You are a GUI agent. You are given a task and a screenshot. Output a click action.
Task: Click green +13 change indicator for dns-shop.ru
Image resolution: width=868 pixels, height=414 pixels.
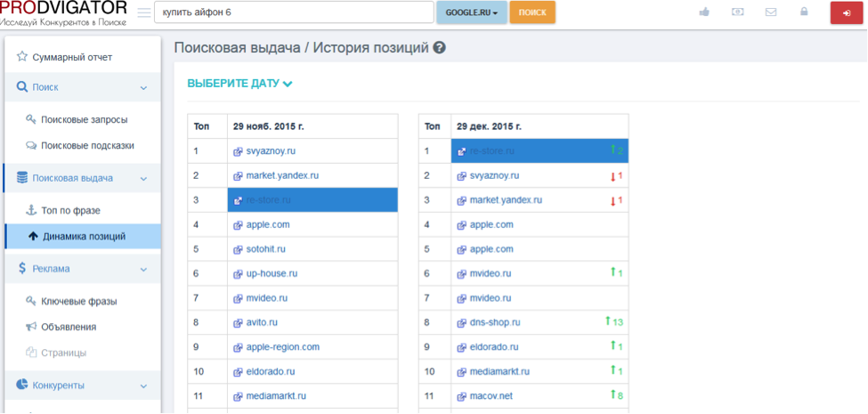[614, 321]
